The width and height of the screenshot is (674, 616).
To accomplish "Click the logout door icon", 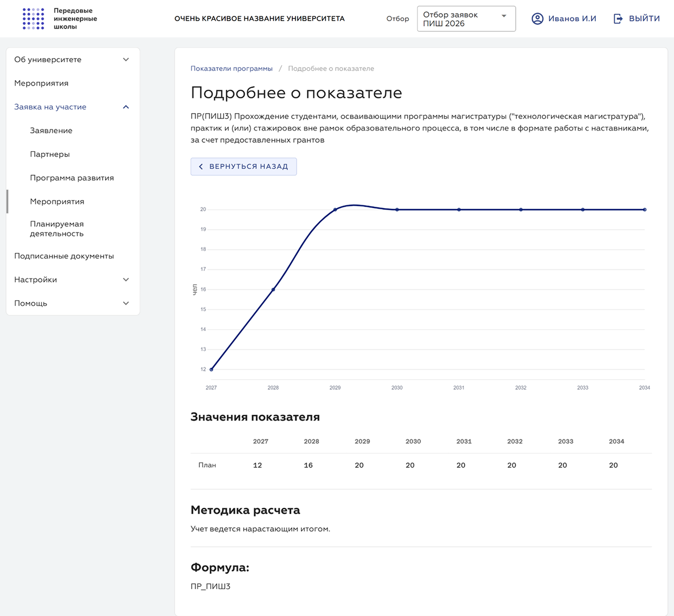I will (618, 18).
